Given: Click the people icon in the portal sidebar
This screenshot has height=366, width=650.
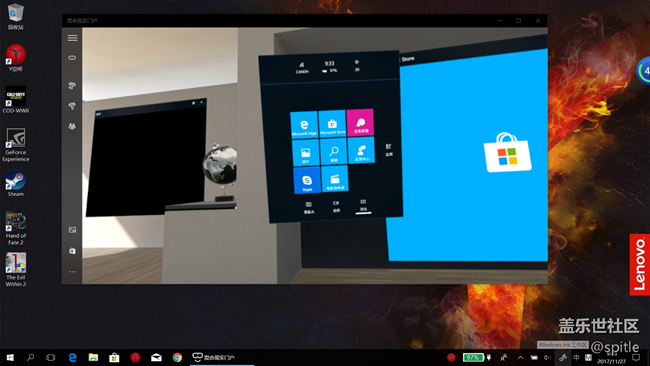Looking at the screenshot, I should [72, 126].
